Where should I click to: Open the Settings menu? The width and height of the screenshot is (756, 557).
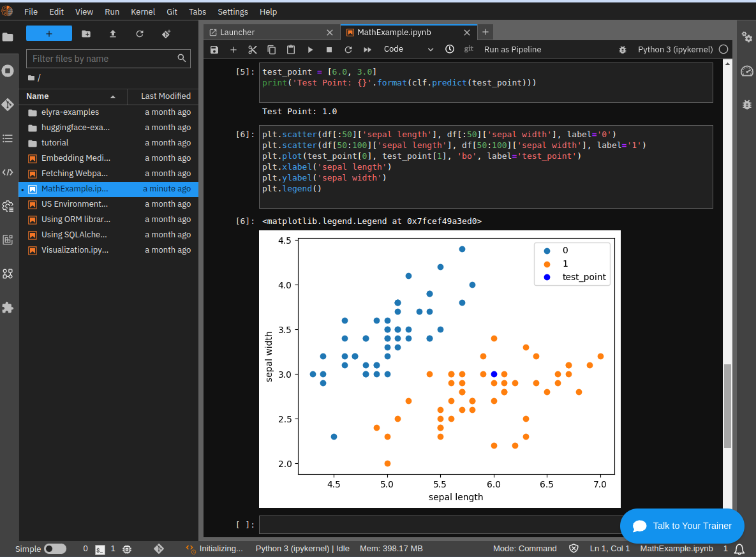(233, 11)
